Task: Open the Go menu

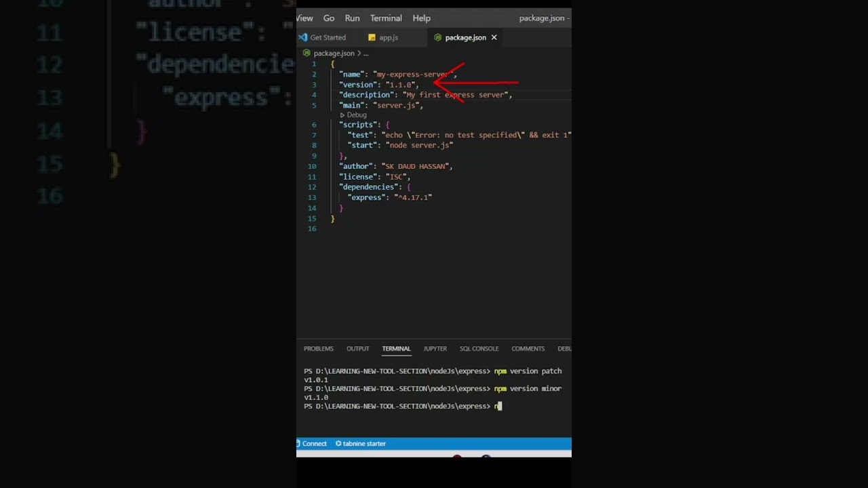Action: pos(329,18)
